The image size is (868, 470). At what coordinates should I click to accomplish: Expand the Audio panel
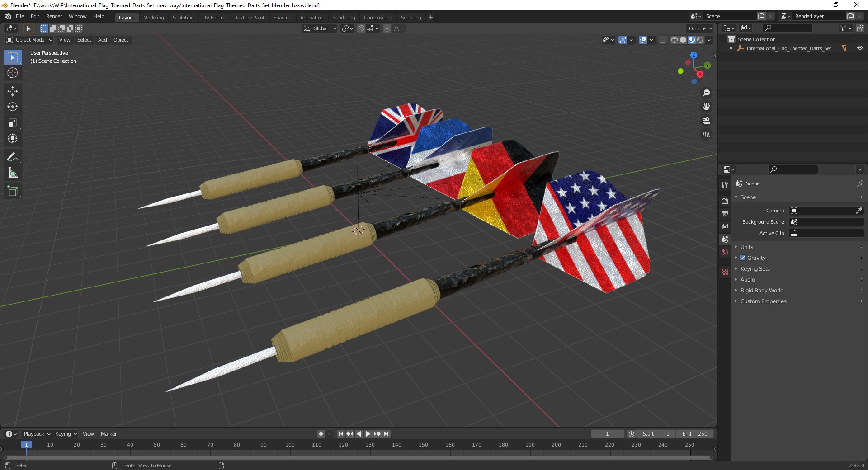point(747,279)
